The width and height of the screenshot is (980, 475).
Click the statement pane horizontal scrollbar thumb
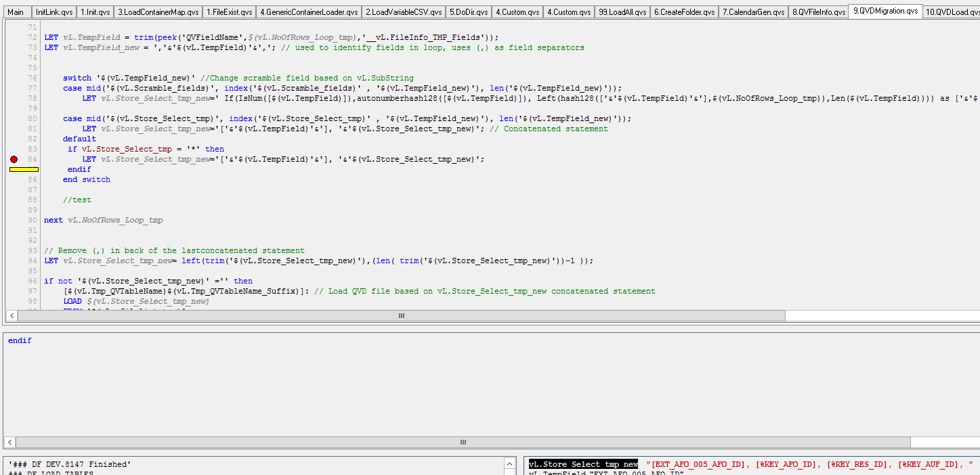point(463,442)
